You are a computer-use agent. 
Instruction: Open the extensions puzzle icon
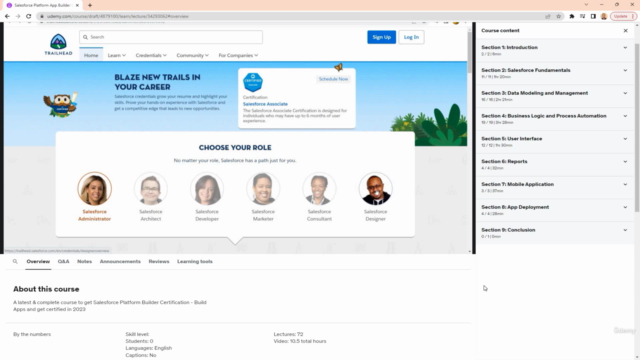click(x=572, y=16)
